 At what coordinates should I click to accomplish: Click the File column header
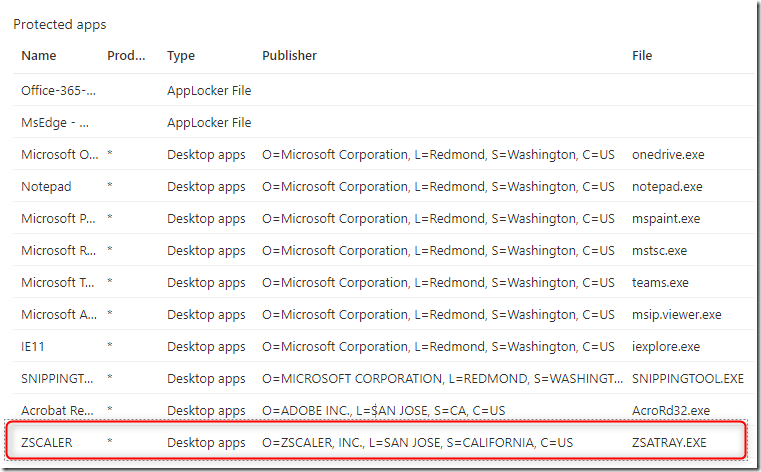[642, 56]
